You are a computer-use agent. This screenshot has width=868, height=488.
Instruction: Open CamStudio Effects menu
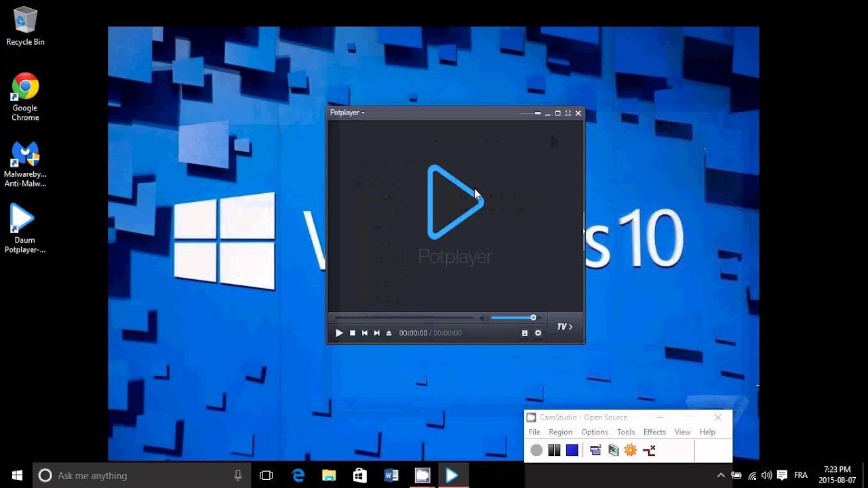(654, 432)
